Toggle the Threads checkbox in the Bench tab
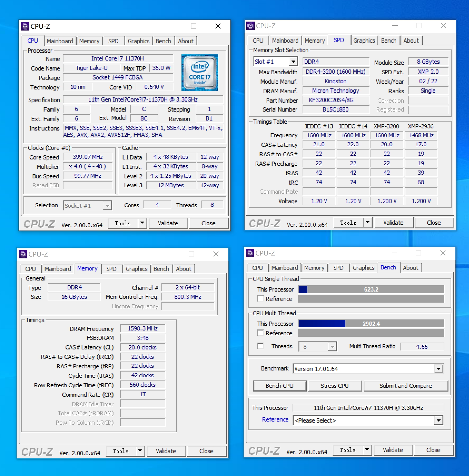 [261, 346]
